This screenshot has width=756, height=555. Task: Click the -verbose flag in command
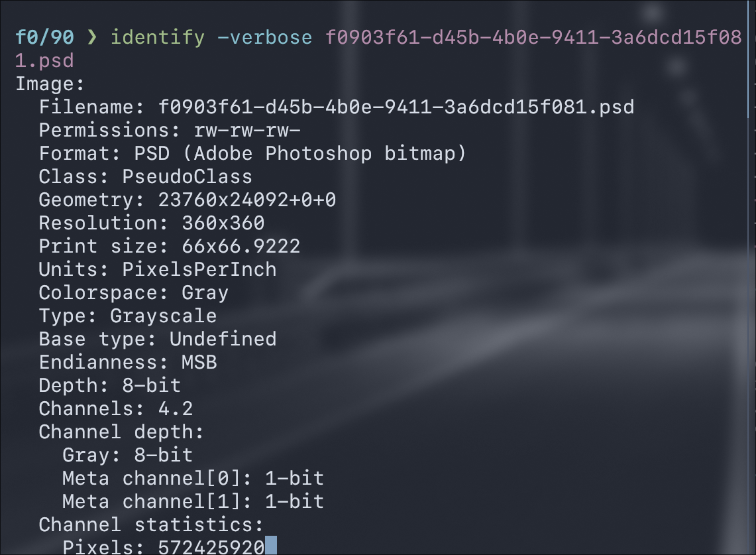[264, 37]
